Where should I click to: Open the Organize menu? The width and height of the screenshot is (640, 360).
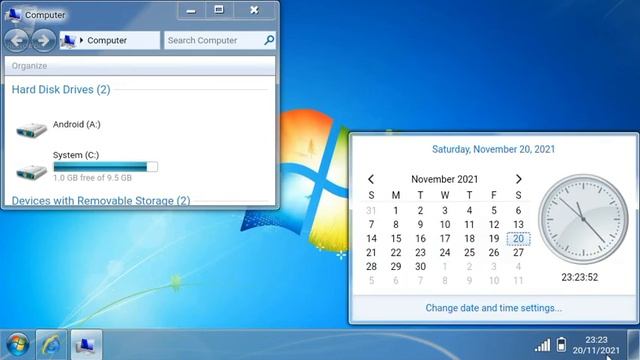click(29, 66)
